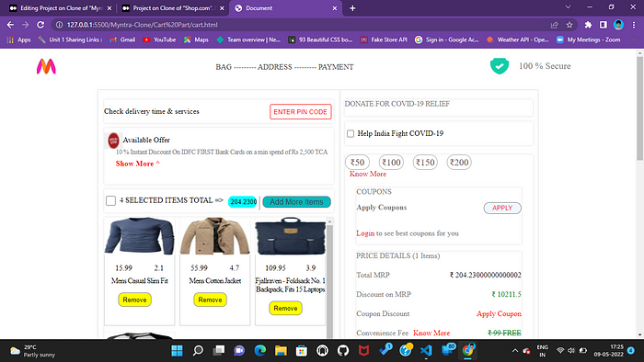Click the green secure shield icon
This screenshot has height=362, width=644.
500,66
